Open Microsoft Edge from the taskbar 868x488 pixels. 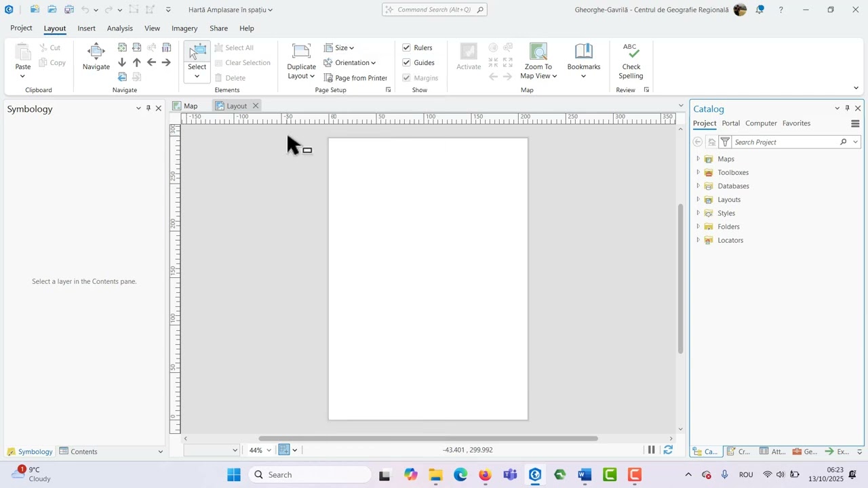[460, 475]
